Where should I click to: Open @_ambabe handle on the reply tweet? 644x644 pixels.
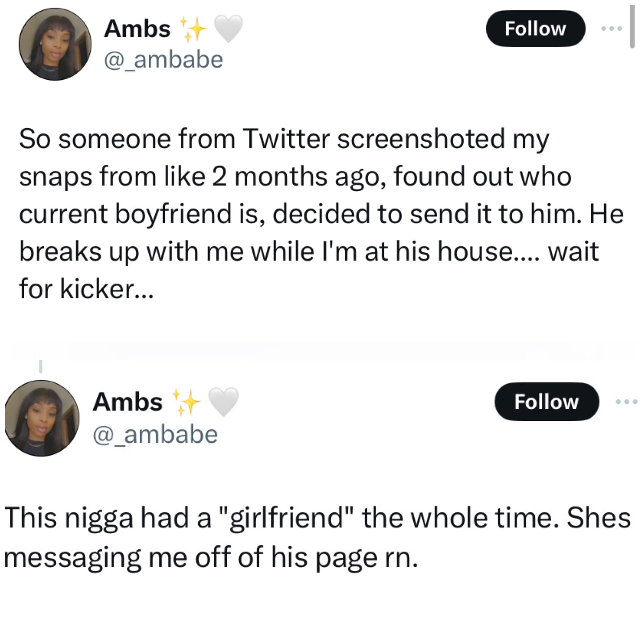155,435
